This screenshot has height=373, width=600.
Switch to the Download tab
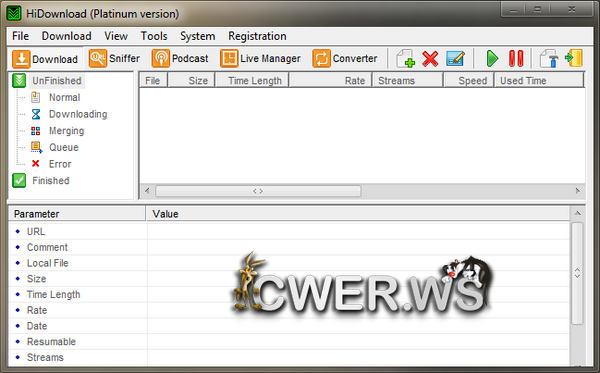tap(45, 59)
